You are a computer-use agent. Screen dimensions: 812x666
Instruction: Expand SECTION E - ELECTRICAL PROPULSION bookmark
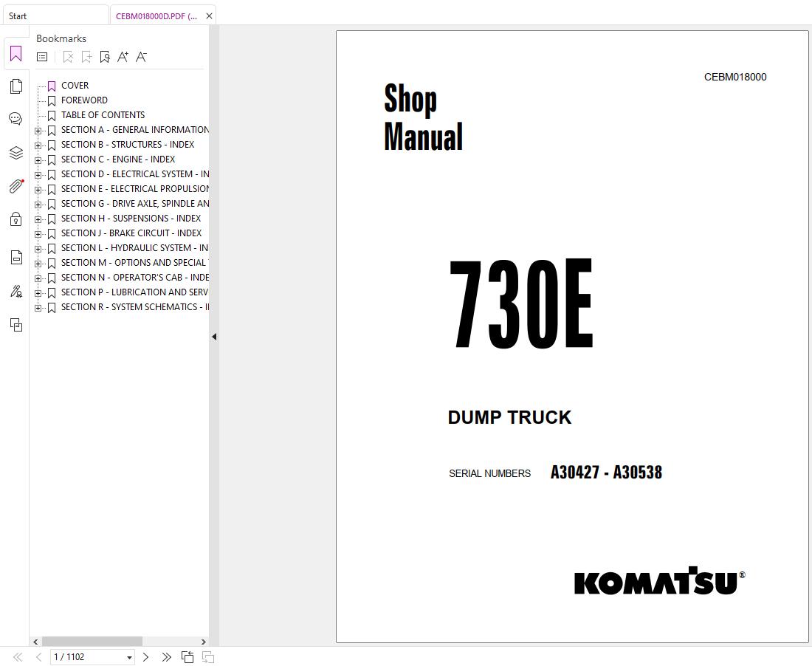tap(38, 190)
